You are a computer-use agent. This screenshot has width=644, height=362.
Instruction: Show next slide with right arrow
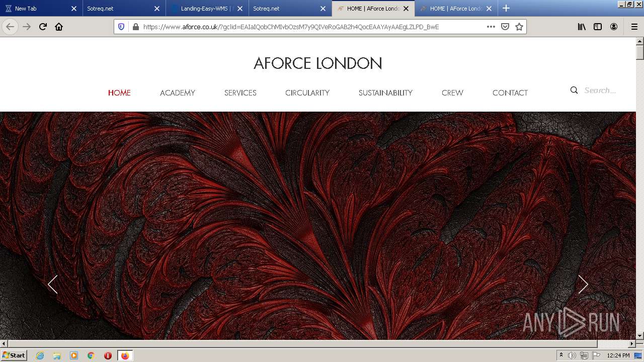click(x=583, y=285)
